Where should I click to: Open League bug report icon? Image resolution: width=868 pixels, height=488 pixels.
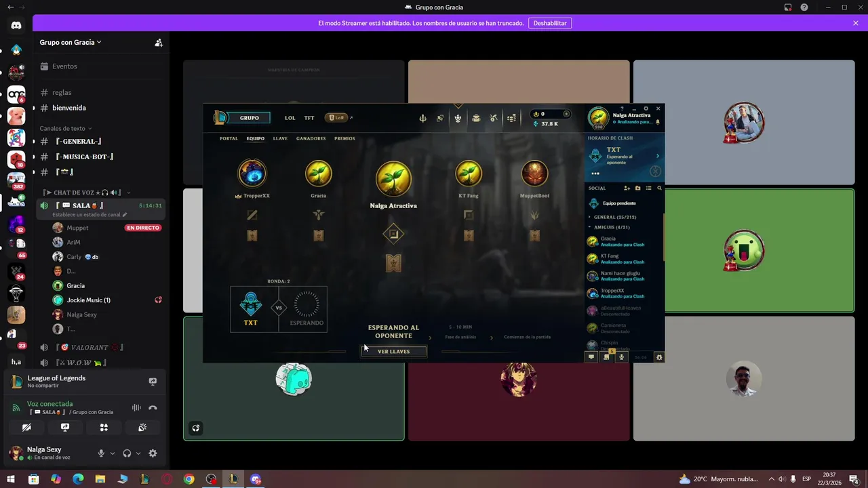pyautogui.click(x=659, y=357)
